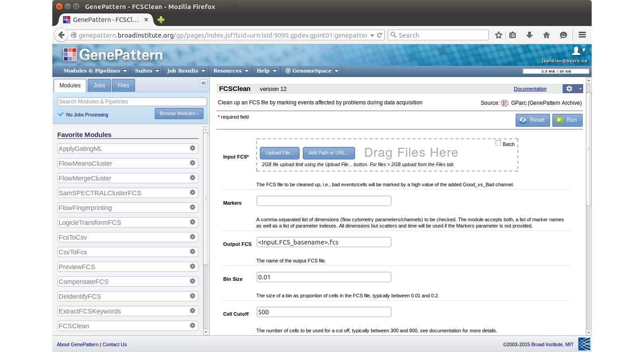644x352 pixels.
Task: Focus the Search Modules & Pipelines field
Action: coord(132,102)
